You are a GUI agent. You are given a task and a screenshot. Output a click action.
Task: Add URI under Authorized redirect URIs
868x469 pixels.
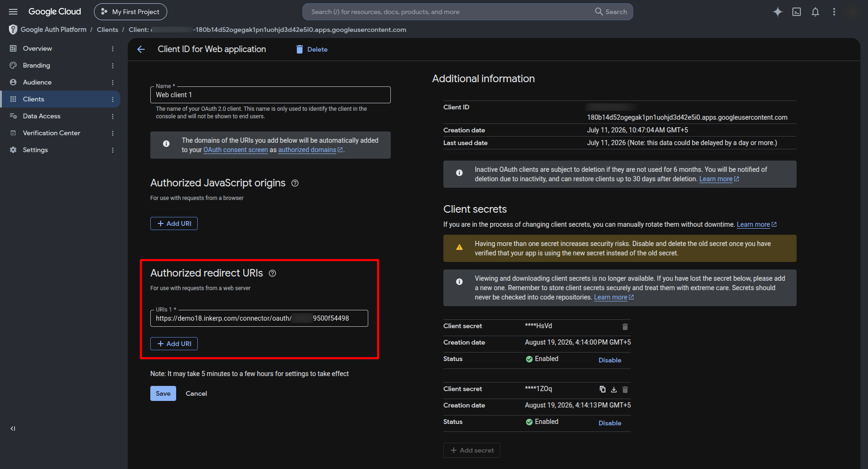(174, 344)
